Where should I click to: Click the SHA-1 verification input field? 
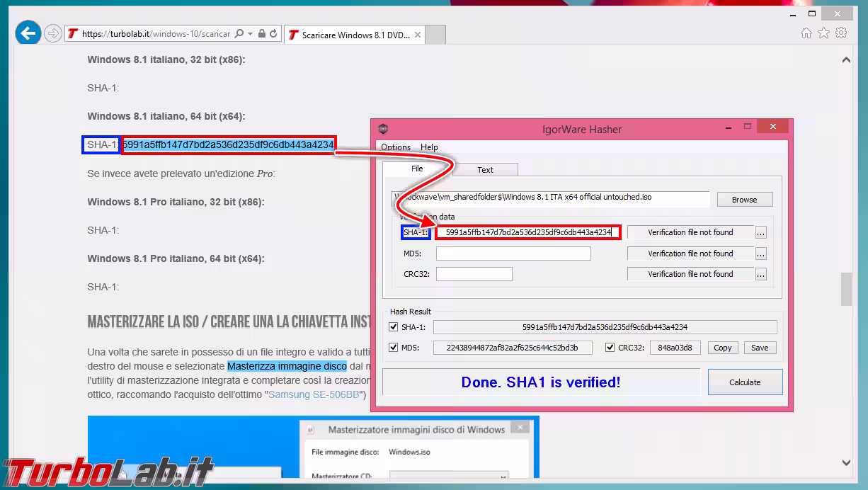pyautogui.click(x=528, y=232)
